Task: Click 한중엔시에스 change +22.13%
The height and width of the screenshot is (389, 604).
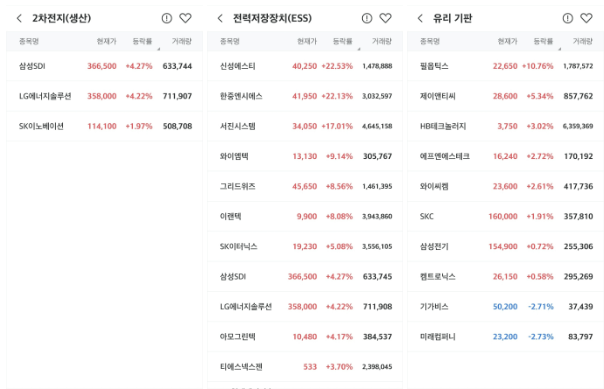Action: (x=337, y=96)
